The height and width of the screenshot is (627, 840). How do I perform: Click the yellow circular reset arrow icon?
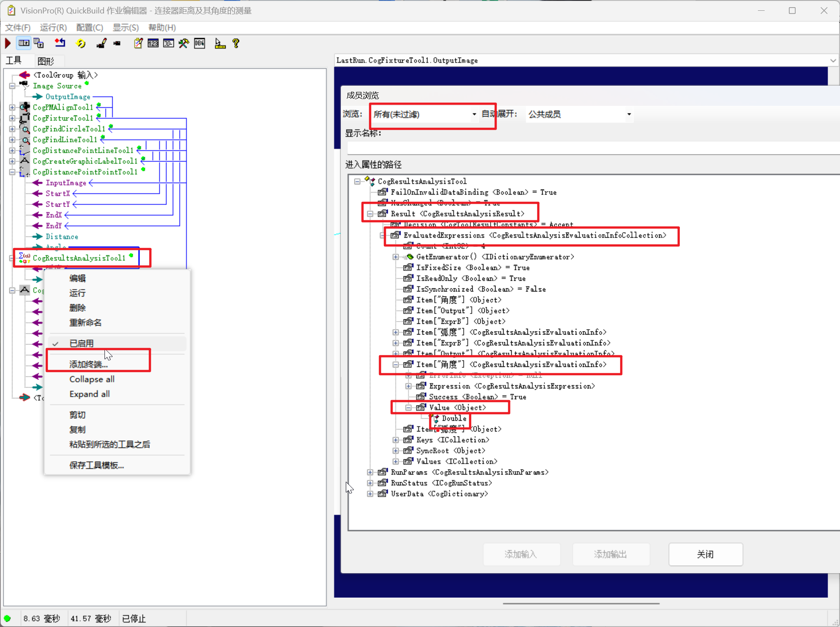(x=81, y=43)
